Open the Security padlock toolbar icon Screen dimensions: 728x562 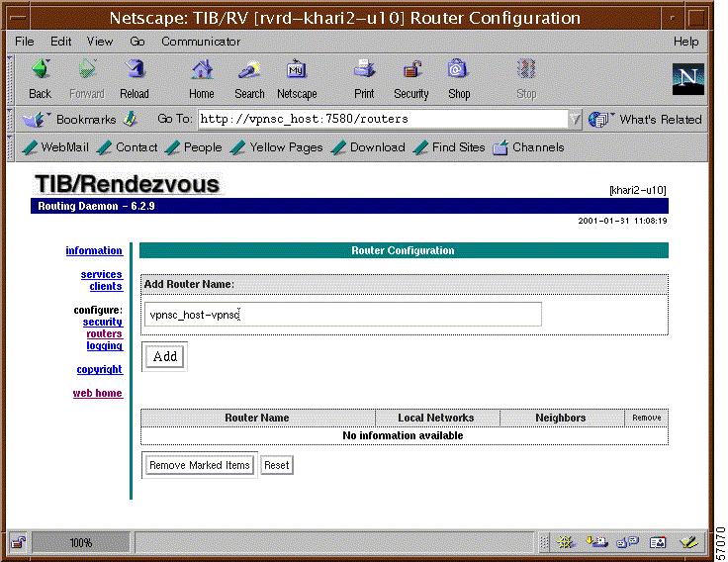pyautogui.click(x=411, y=69)
